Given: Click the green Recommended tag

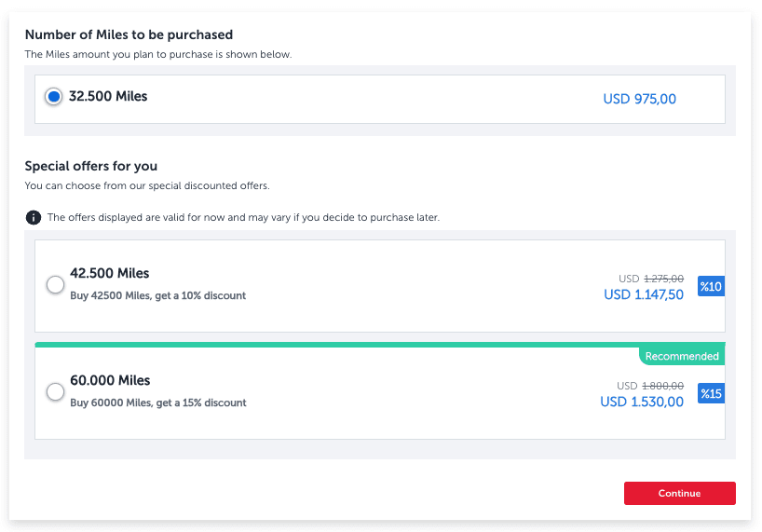Looking at the screenshot, I should pos(682,356).
